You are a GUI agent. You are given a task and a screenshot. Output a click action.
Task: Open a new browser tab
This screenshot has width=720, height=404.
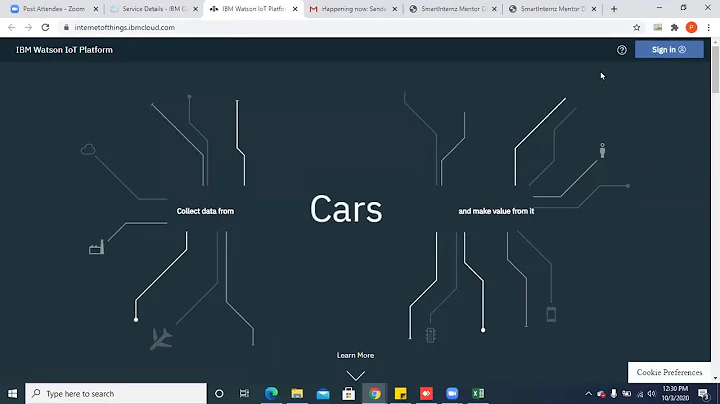[x=614, y=9]
